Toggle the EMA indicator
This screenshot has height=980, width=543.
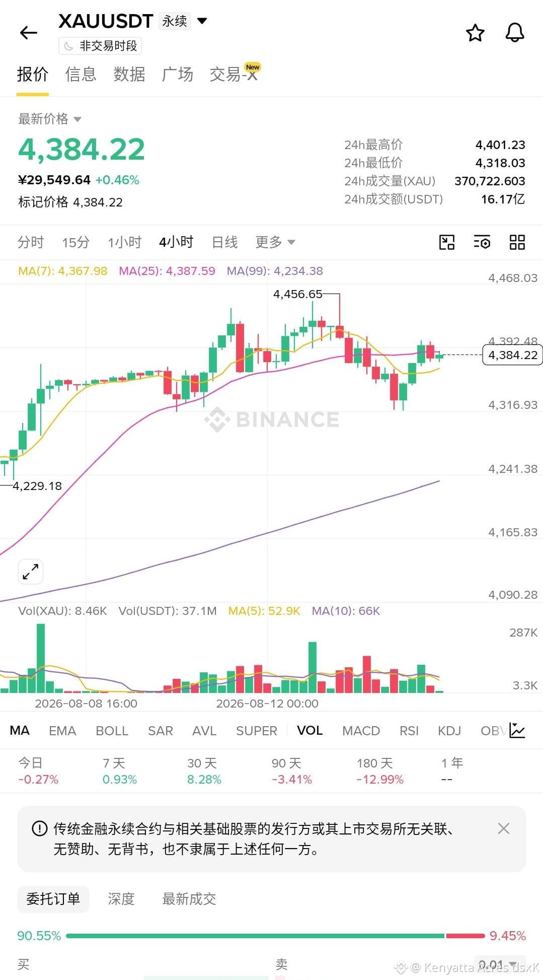click(x=62, y=730)
